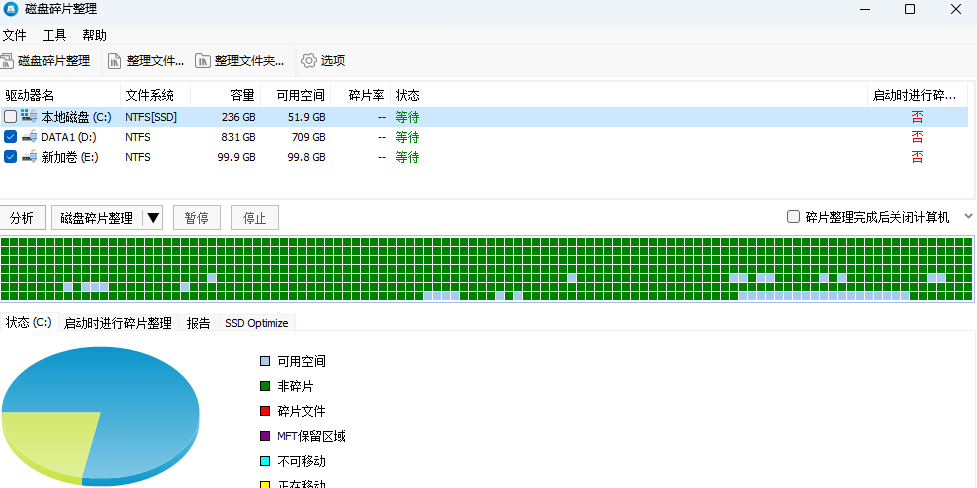This screenshot has width=977, height=488.
Task: Click the 磁盘碎片整理 app icon in title bar
Action: tap(11, 9)
